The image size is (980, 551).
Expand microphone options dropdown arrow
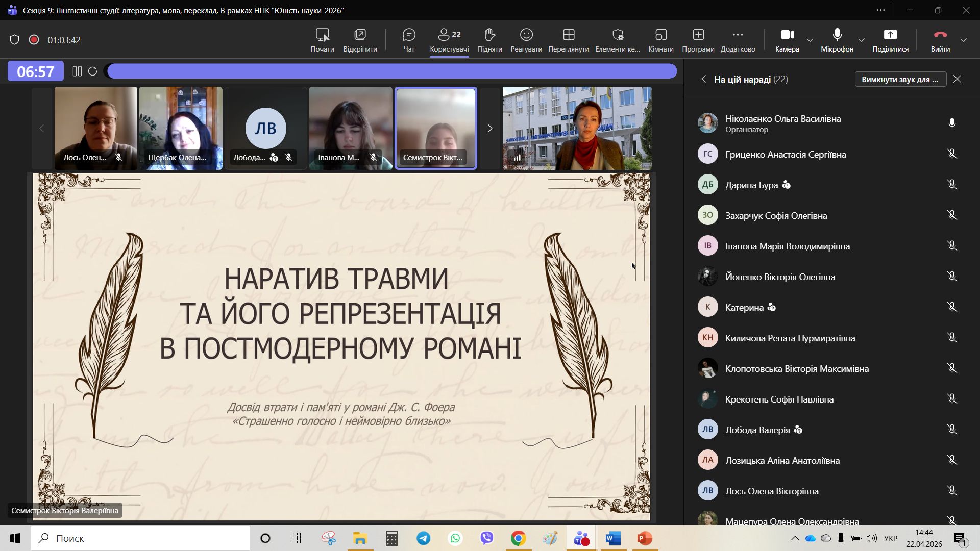click(862, 40)
